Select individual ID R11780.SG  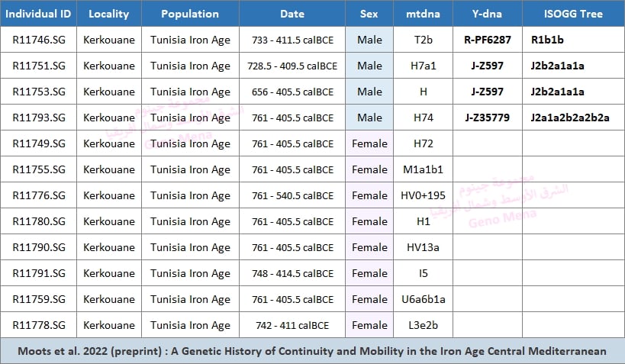pyautogui.click(x=39, y=221)
